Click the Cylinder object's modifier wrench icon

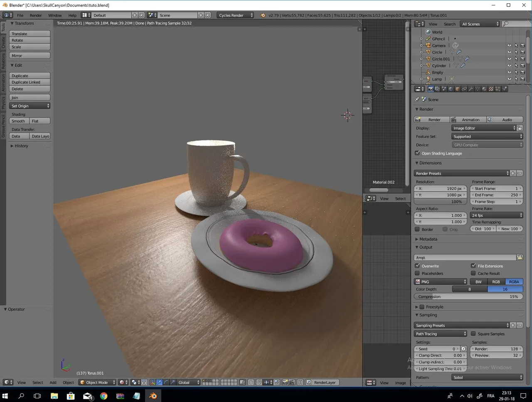pyautogui.click(x=463, y=66)
